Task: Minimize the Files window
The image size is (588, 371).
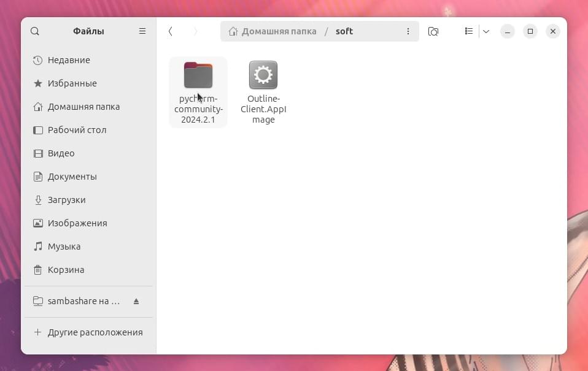Action: 508,31
